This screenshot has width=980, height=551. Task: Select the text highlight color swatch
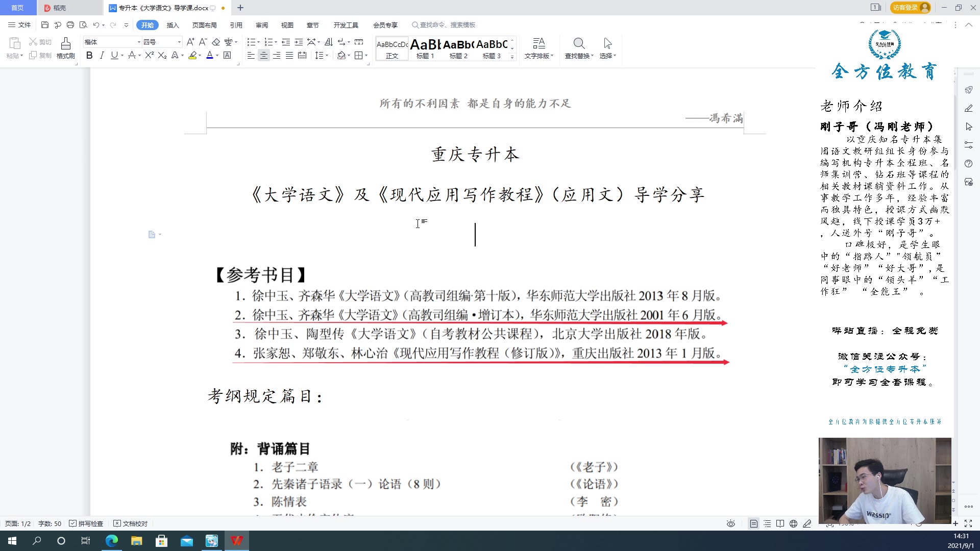click(x=193, y=56)
